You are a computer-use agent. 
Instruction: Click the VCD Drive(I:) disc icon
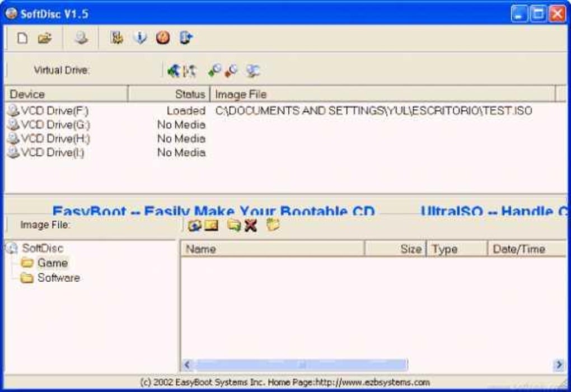coord(13,152)
